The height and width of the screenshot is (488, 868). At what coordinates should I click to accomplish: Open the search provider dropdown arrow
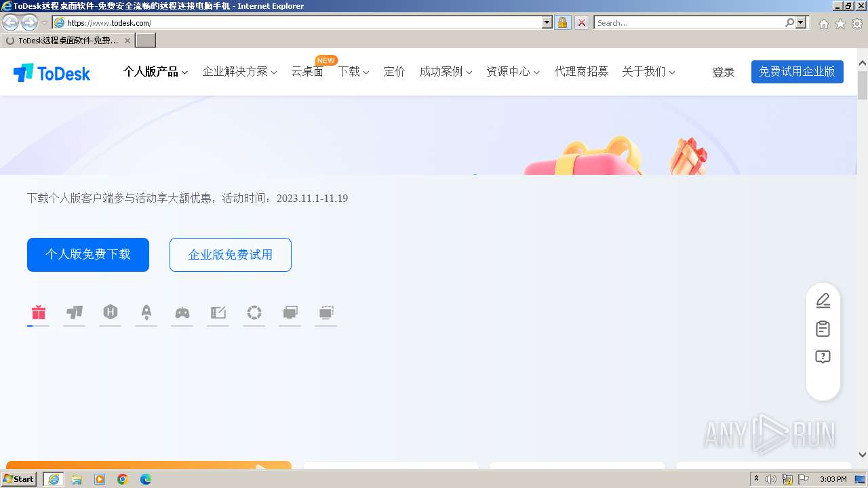tap(802, 22)
